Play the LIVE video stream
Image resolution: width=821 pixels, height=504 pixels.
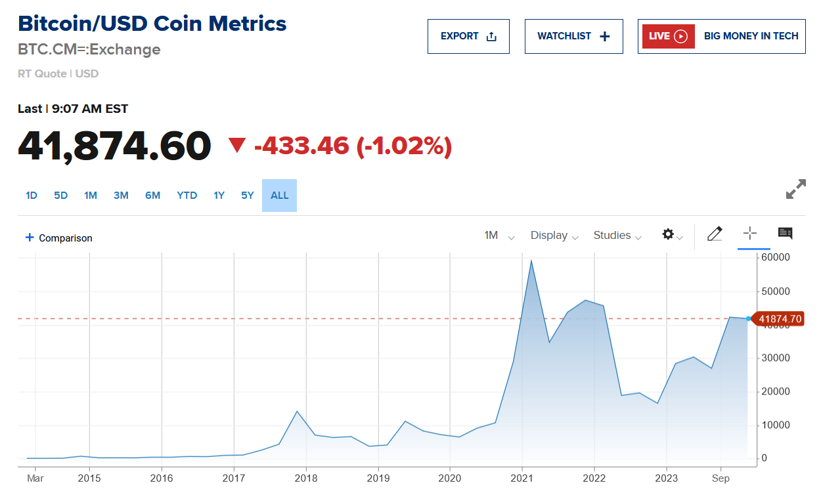pos(667,36)
